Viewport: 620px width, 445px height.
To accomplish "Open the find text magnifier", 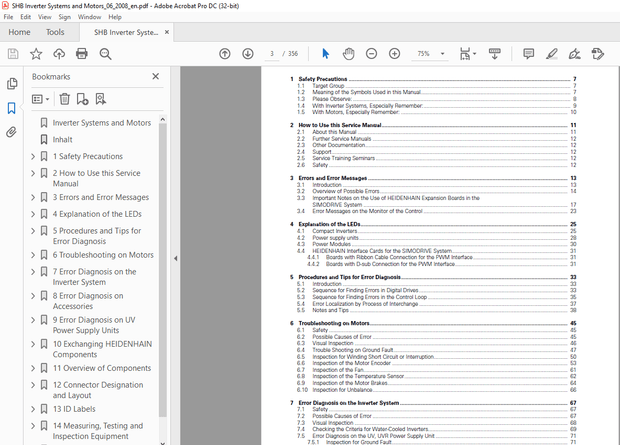I will (105, 54).
